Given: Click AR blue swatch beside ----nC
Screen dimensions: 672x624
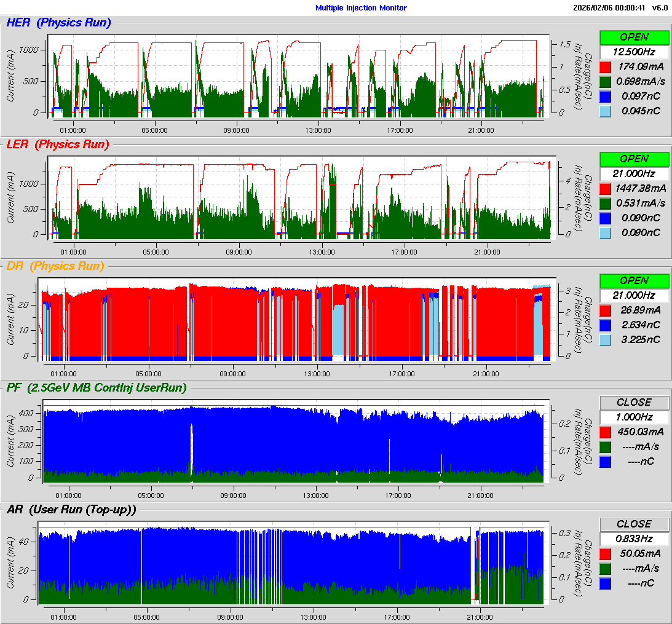Looking at the screenshot, I should coord(605,583).
